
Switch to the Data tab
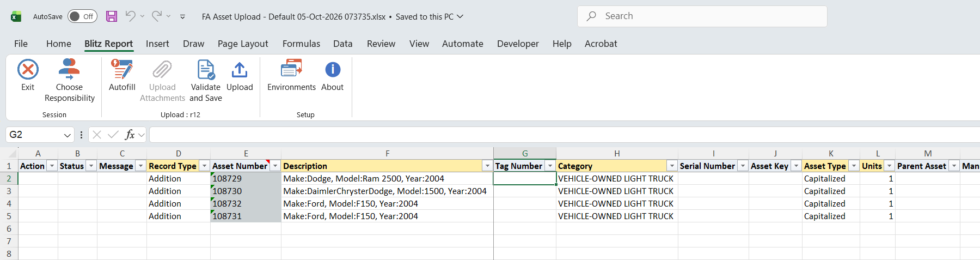[343, 44]
